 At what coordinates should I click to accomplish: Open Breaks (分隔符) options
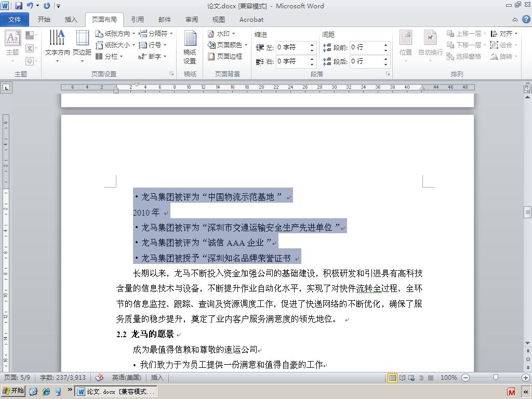pyautogui.click(x=156, y=34)
